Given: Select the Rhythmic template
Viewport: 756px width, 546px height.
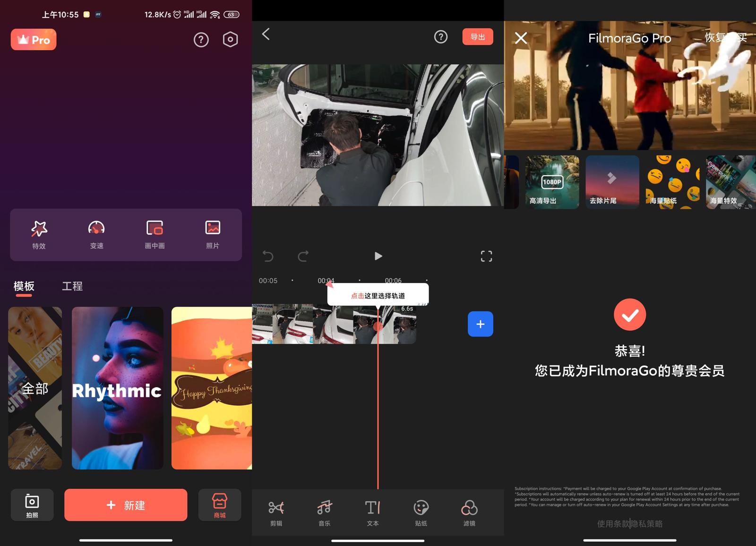Looking at the screenshot, I should [x=117, y=388].
